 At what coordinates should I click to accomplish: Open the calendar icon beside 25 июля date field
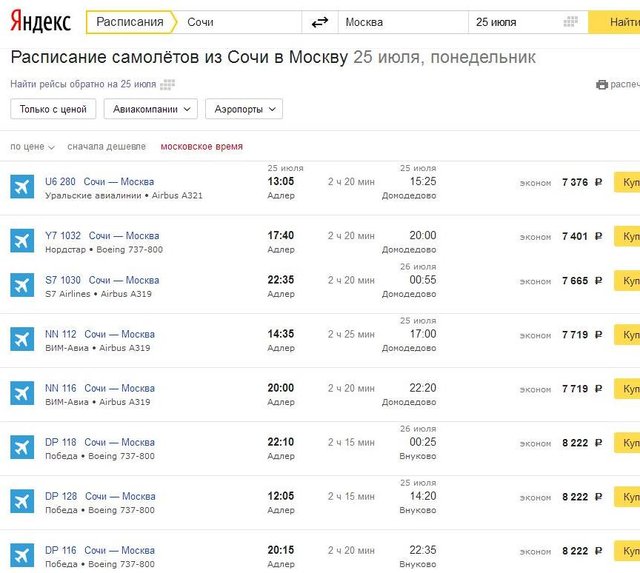pyautogui.click(x=571, y=22)
